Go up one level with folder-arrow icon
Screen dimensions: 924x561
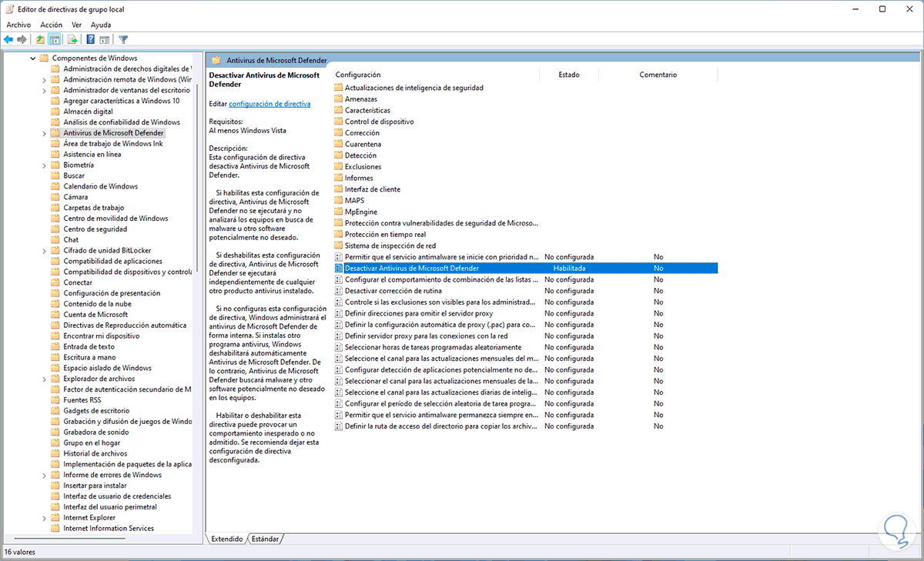(40, 39)
